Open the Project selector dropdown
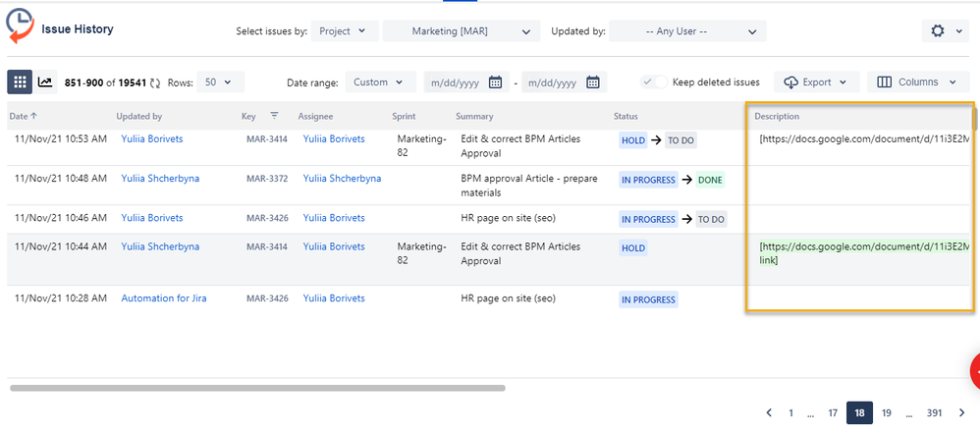This screenshot has height=433, width=980. [x=345, y=30]
